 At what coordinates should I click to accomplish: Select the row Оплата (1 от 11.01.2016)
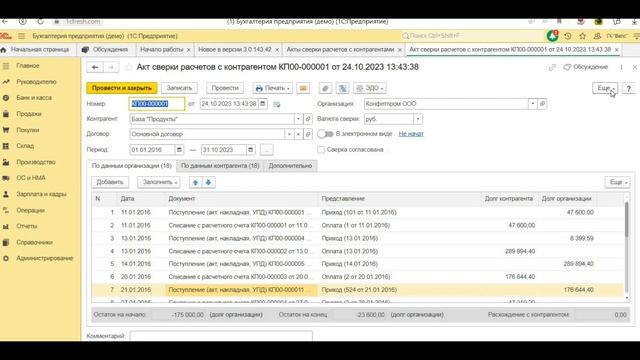358,225
